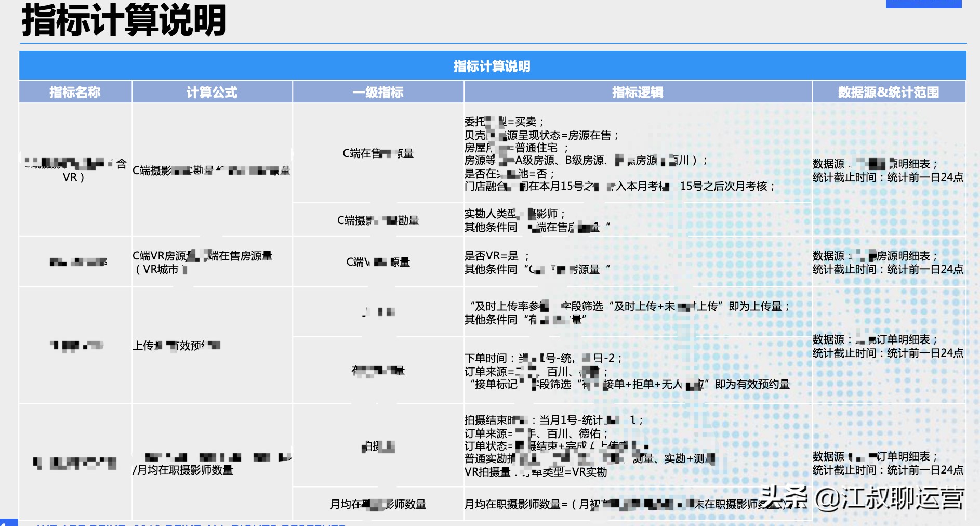Click the 指标逻辑 column header
Viewport: 980px width, 526px height.
point(638,92)
